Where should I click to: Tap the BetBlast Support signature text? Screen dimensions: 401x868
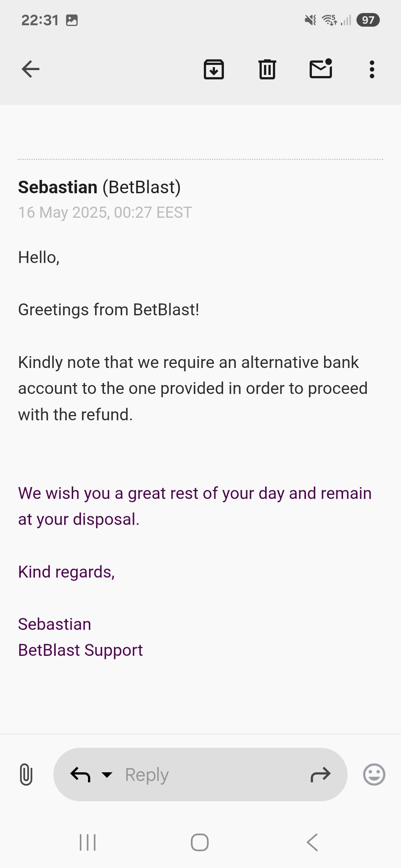pyautogui.click(x=80, y=650)
